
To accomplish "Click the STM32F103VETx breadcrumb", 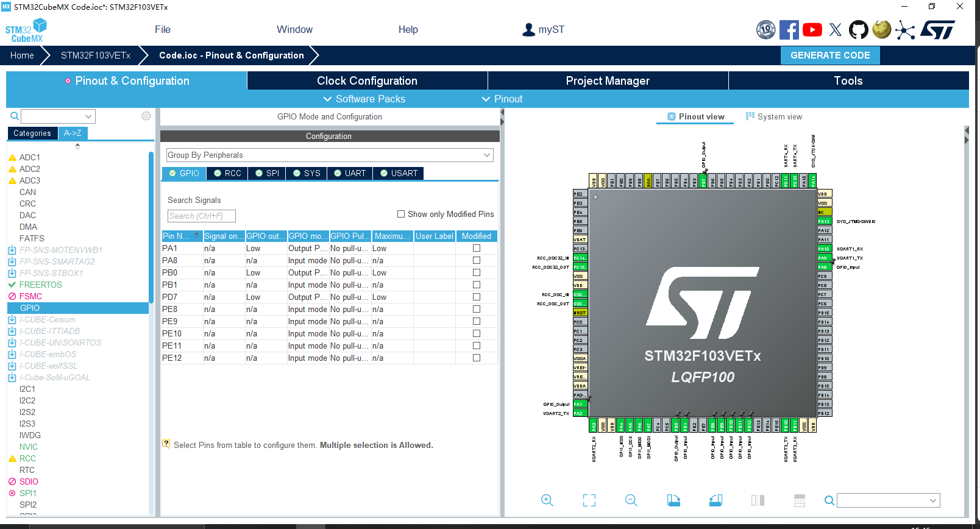I will point(96,55).
